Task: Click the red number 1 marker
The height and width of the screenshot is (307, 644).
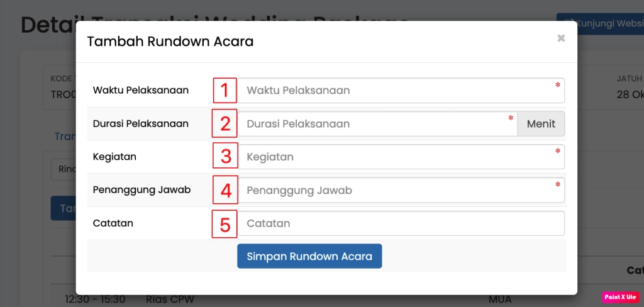Action: [225, 91]
